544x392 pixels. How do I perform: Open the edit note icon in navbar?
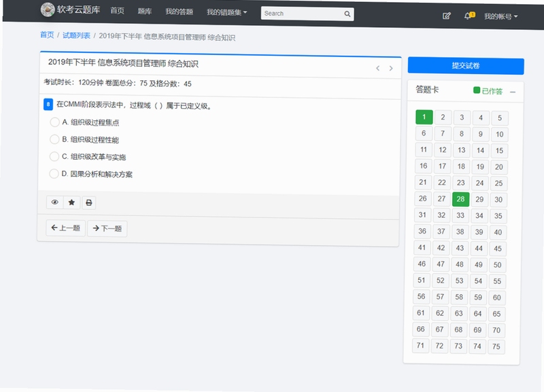(x=447, y=16)
